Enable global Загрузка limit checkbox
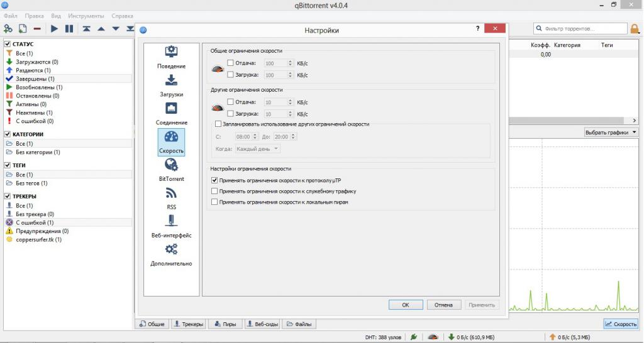644x343 pixels. (230, 75)
